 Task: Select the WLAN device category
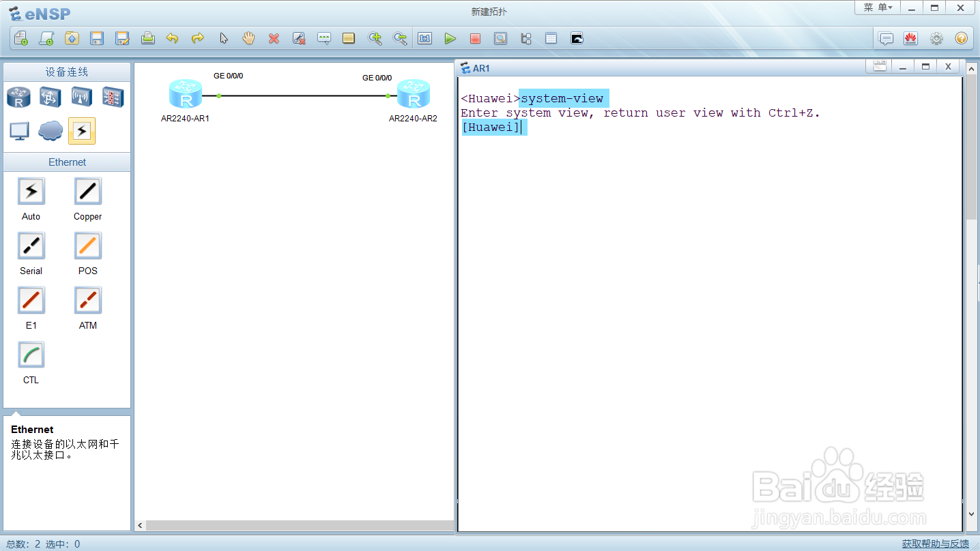[82, 97]
